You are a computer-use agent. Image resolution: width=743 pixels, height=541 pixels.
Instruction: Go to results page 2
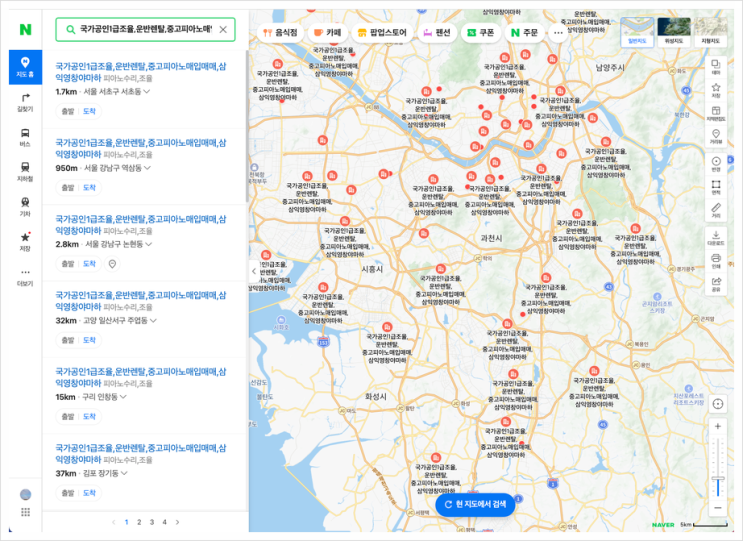(x=139, y=522)
